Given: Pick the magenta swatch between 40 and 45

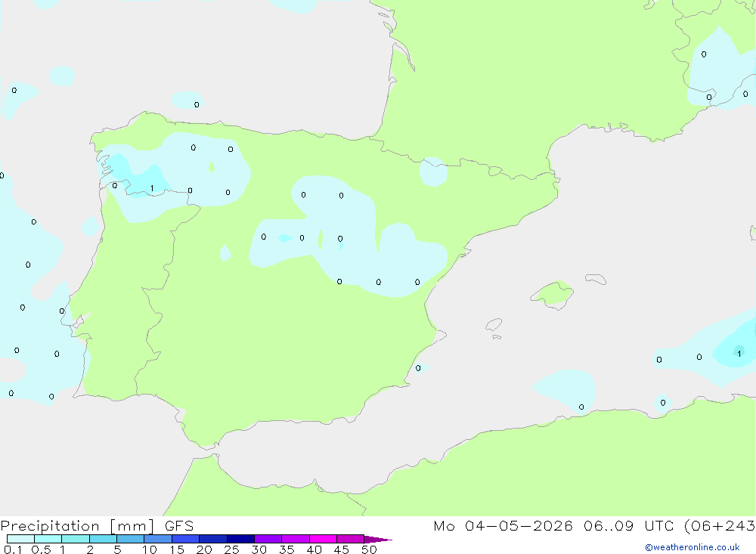Looking at the screenshot, I should pos(323,539).
